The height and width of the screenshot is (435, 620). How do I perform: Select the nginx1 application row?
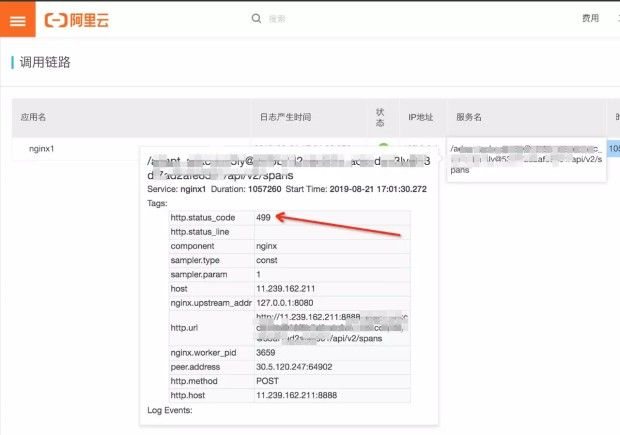(x=42, y=149)
